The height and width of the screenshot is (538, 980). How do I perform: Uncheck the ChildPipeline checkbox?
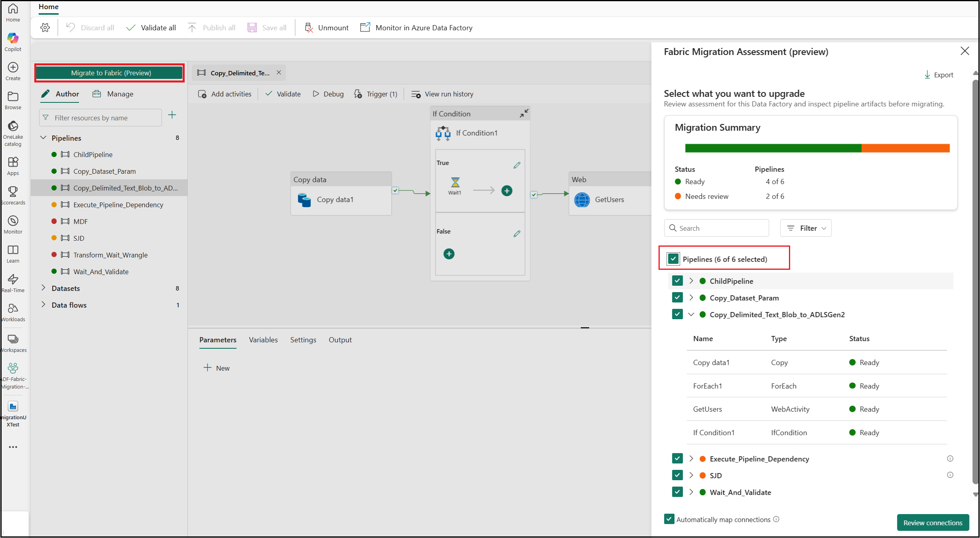[x=677, y=281]
